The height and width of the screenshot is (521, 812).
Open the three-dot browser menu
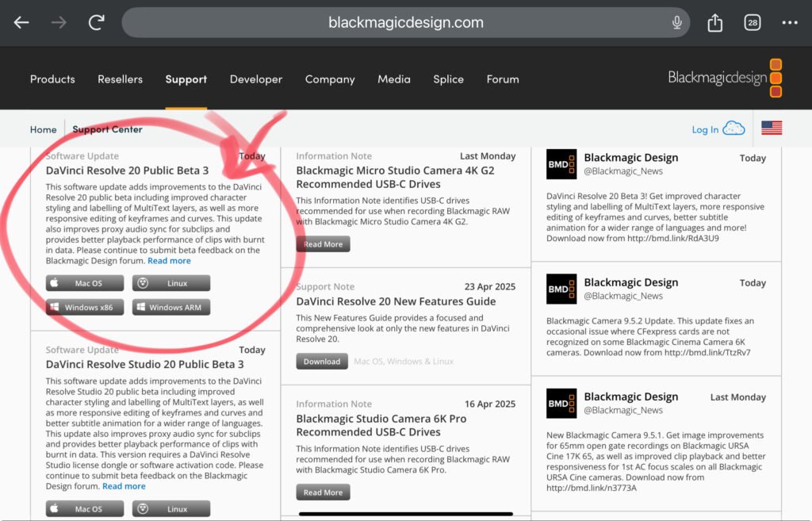point(790,23)
